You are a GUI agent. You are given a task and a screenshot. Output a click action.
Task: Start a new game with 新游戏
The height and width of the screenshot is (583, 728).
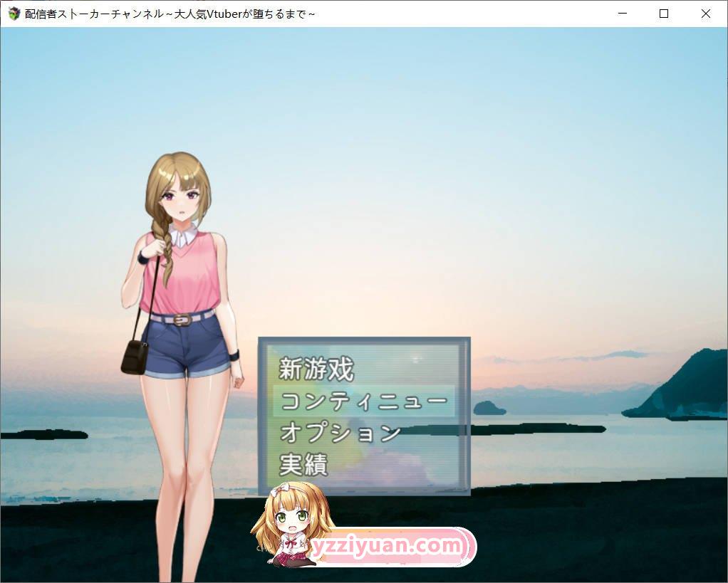tap(316, 369)
